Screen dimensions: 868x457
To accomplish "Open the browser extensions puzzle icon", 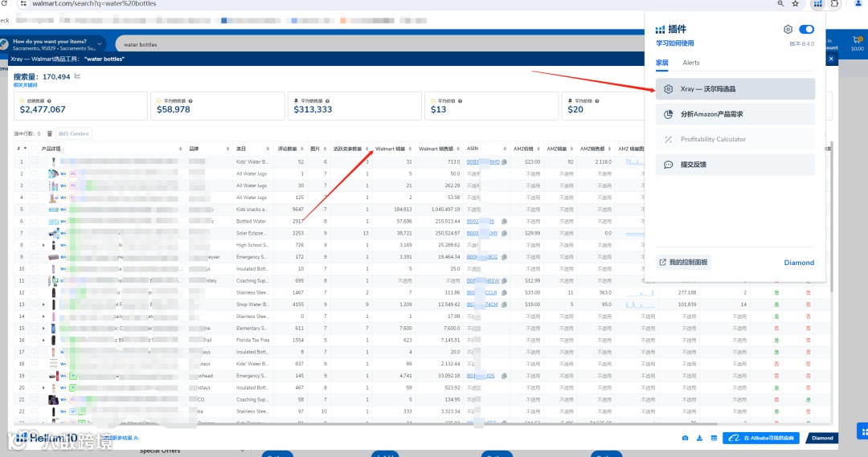I will coord(834,4).
